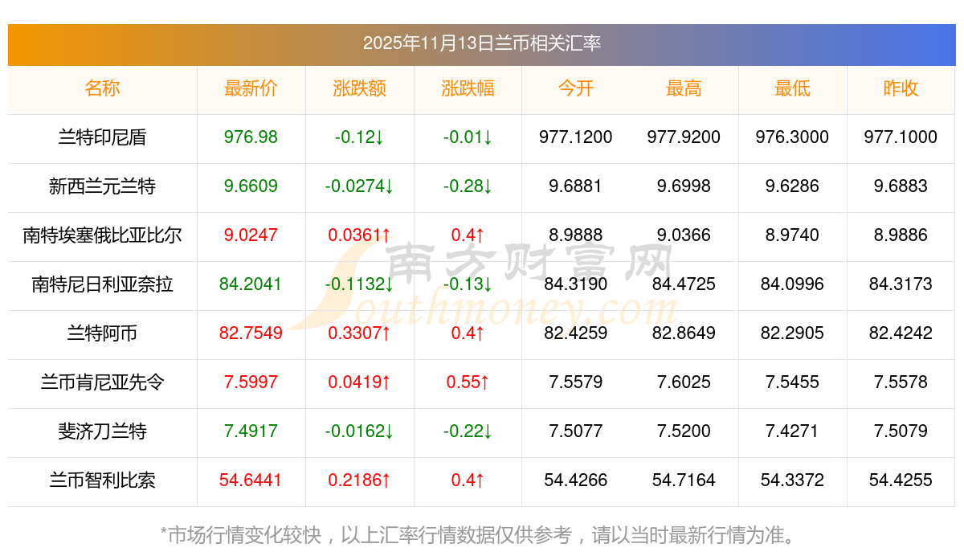Click the 今开 column header
Viewport: 964px width, 560px height.
click(x=576, y=89)
